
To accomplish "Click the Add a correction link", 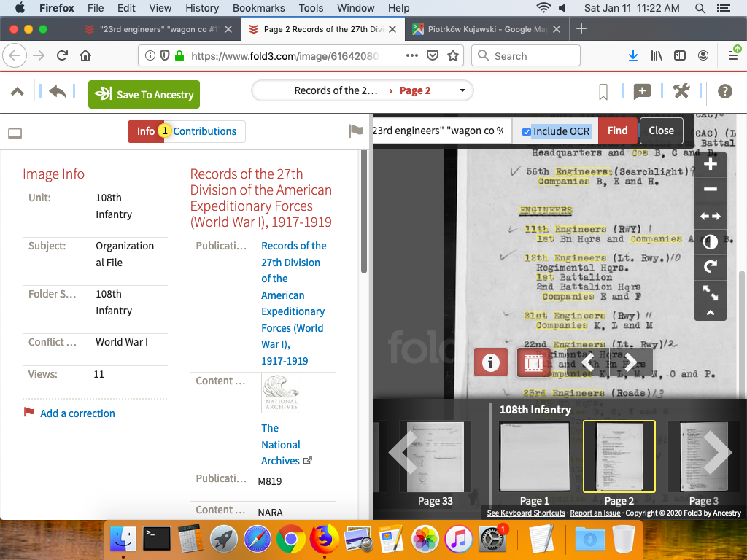I will (77, 413).
